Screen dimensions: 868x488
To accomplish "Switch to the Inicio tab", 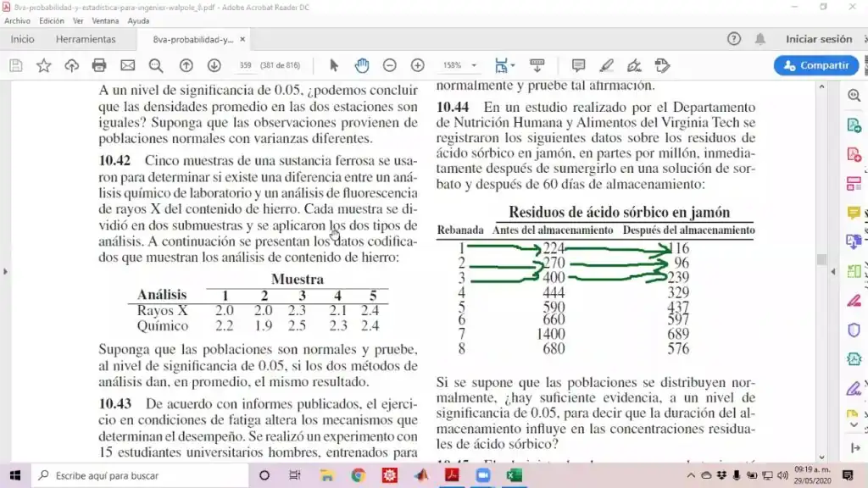I will coord(22,39).
